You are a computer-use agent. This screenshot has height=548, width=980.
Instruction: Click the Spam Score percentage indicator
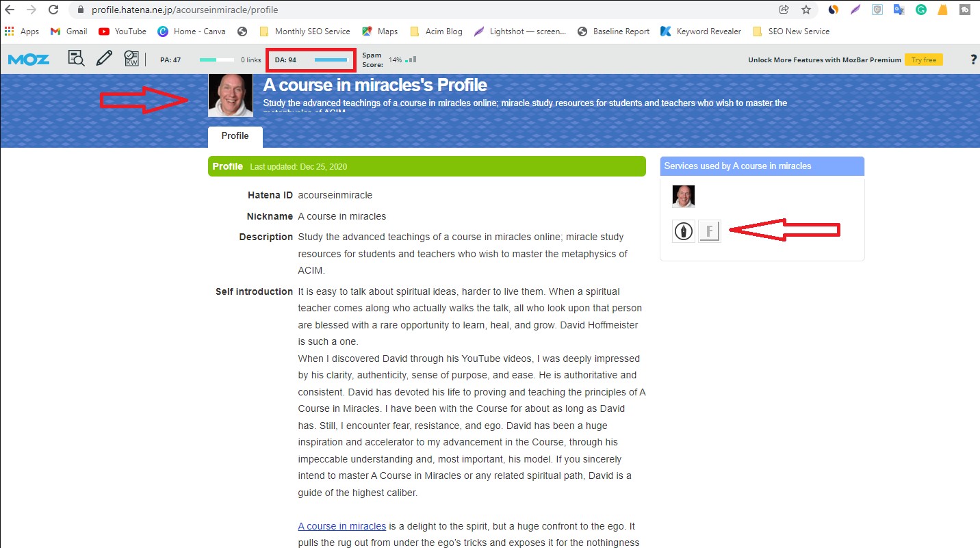[x=396, y=60]
